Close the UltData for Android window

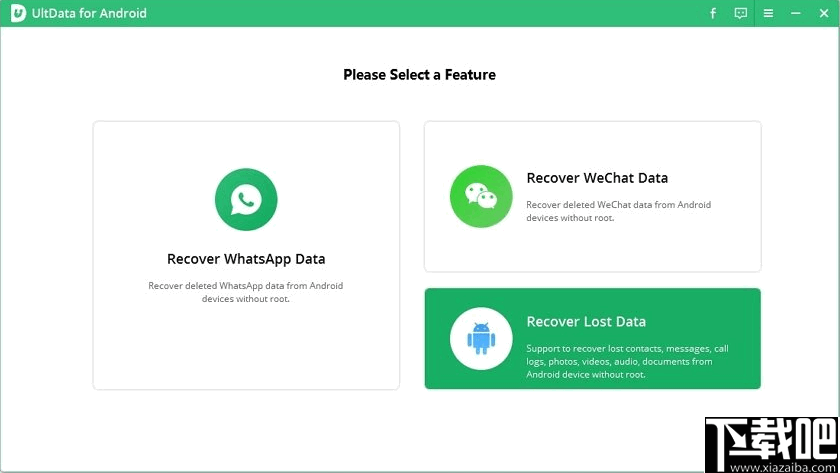click(824, 13)
